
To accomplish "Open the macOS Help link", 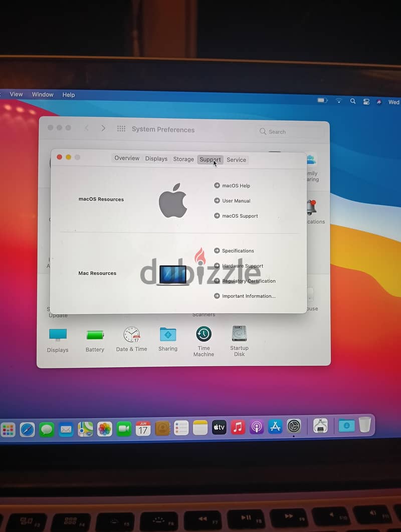I will (x=232, y=185).
